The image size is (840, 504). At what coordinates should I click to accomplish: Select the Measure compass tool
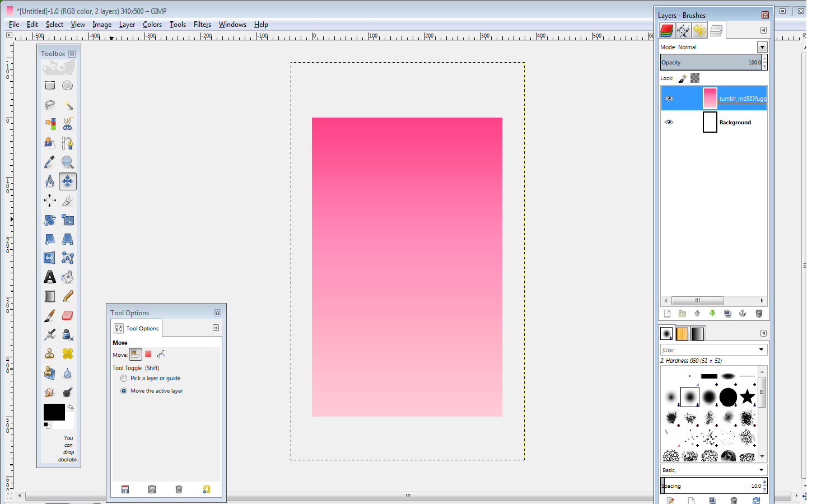(50, 181)
